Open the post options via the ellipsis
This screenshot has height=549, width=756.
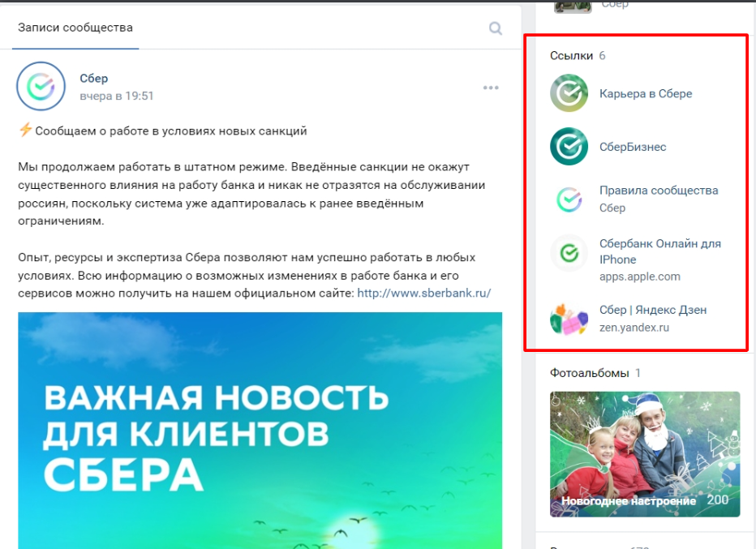point(490,86)
